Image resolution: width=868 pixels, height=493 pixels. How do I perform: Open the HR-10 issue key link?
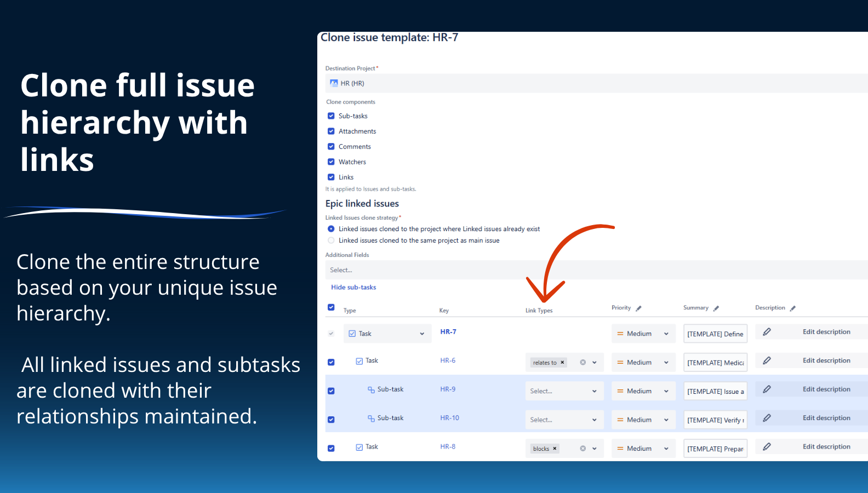(449, 418)
